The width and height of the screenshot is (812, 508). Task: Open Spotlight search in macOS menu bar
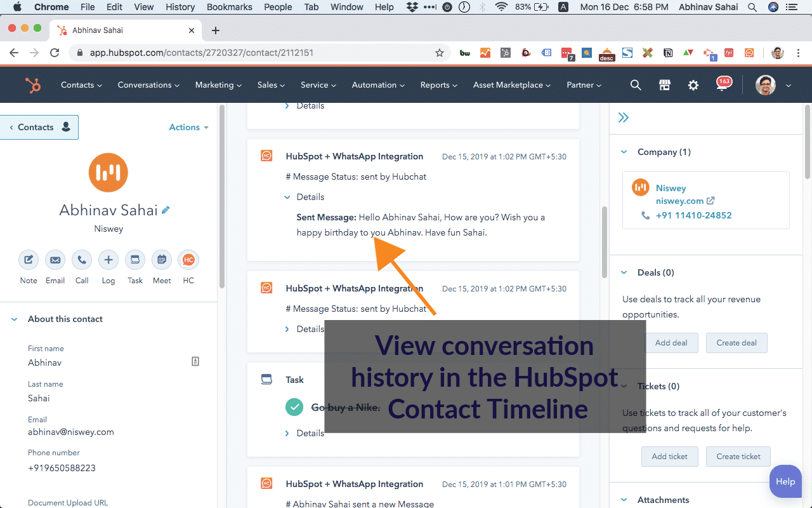(752, 7)
